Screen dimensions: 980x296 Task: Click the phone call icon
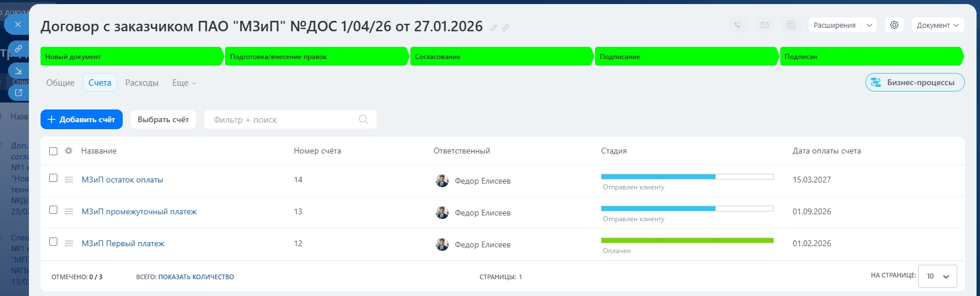pos(737,25)
